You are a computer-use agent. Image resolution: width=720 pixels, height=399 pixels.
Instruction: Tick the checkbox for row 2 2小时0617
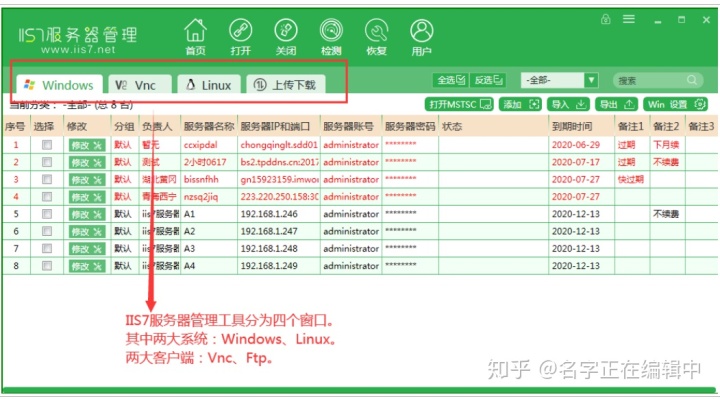click(x=46, y=162)
